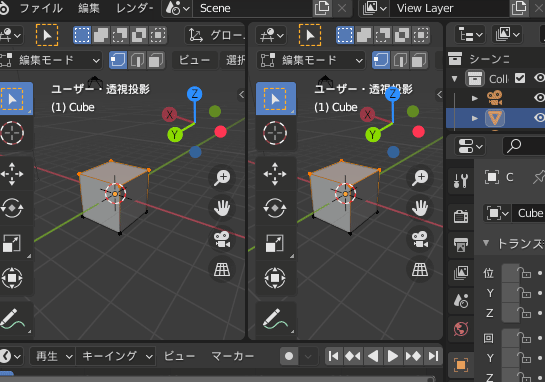545x382 pixels.
Task: Select the Annotate tool in left viewport
Action: click(x=13, y=319)
